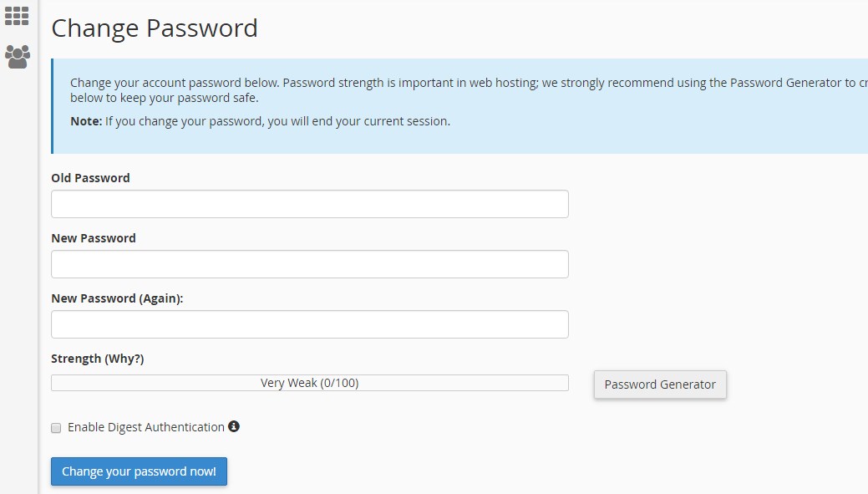868x494 pixels.
Task: Click the Change Password page heading
Action: click(x=155, y=28)
